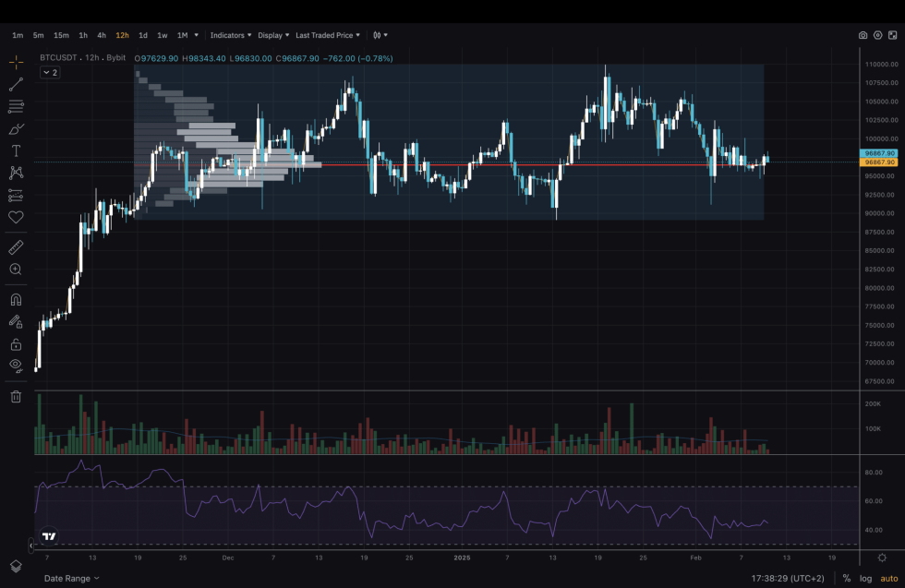This screenshot has width=905, height=588.
Task: Switch to the 1d timeframe
Action: [142, 35]
